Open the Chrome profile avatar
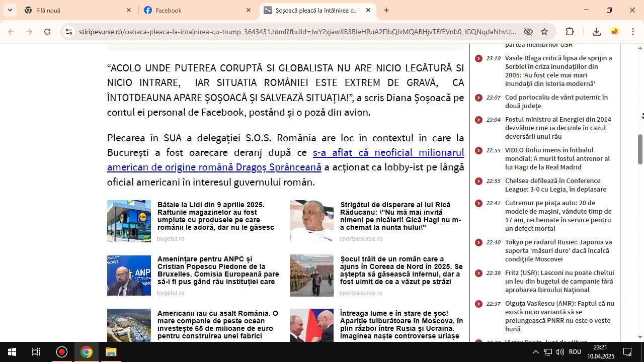644x362 pixels. click(615, 32)
